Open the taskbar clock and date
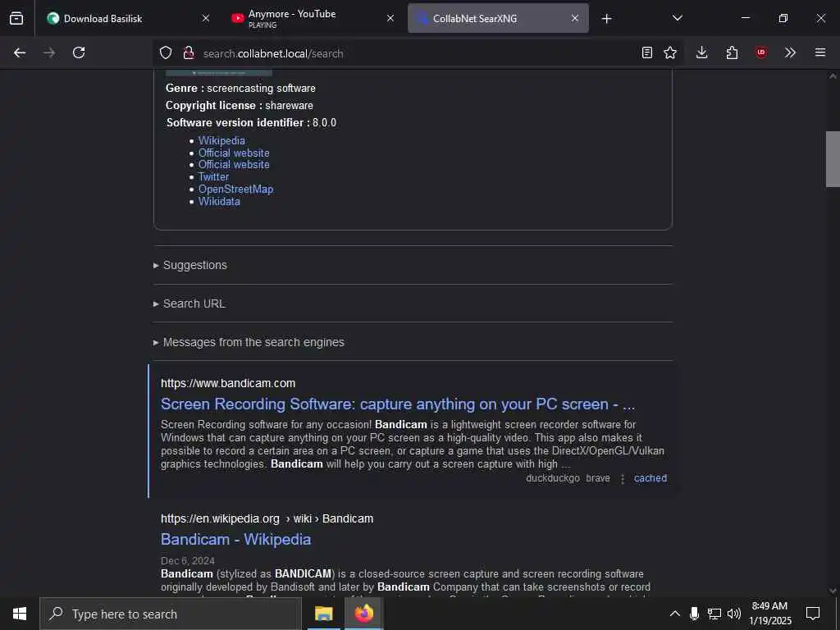This screenshot has height=630, width=840. (769, 614)
